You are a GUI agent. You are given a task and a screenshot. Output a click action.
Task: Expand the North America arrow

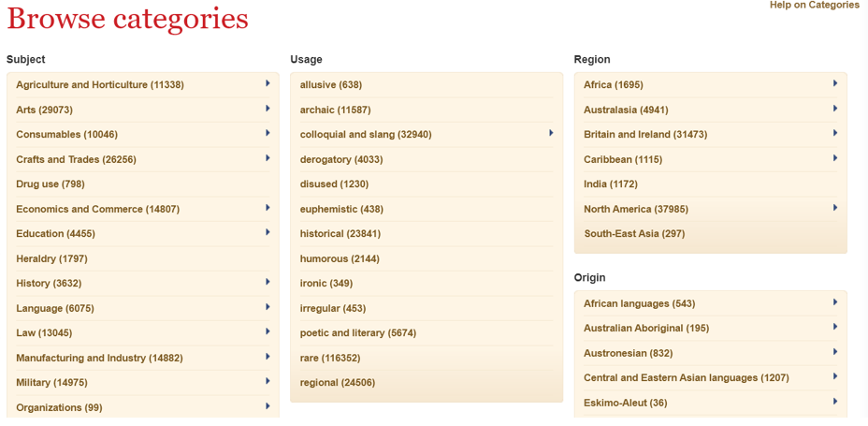[834, 207]
